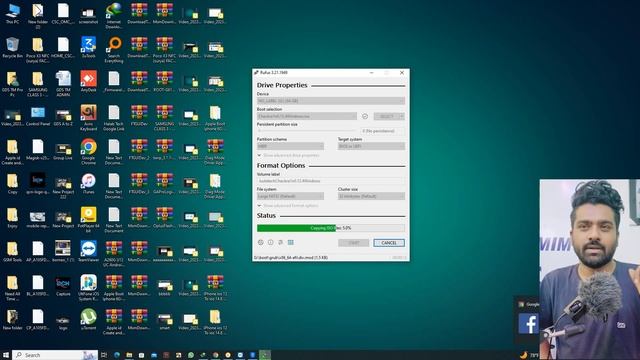
Task: Select the TeamViewer desktop shortcut
Action: [x=88, y=251]
